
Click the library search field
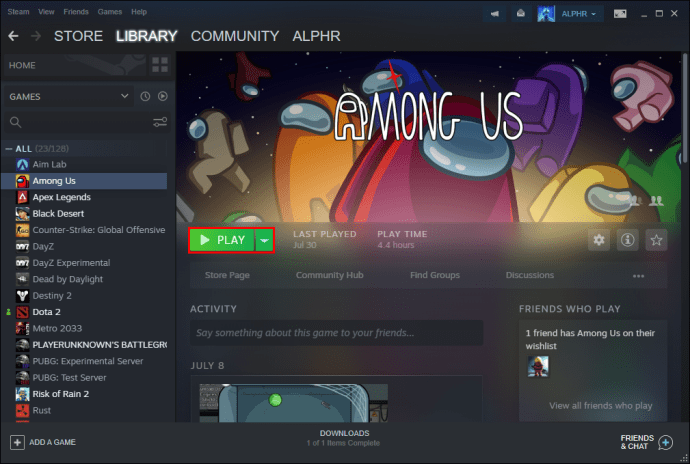pos(87,122)
